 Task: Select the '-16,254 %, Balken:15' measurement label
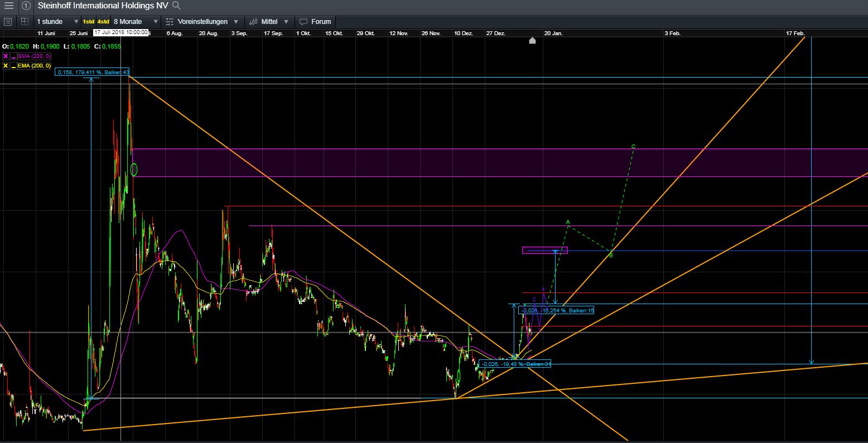pos(556,310)
